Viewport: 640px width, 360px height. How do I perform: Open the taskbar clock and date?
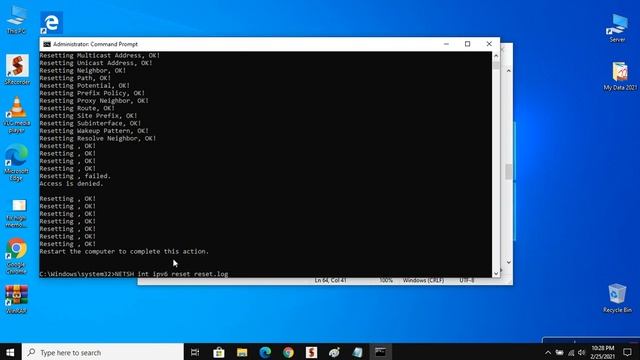point(602,352)
